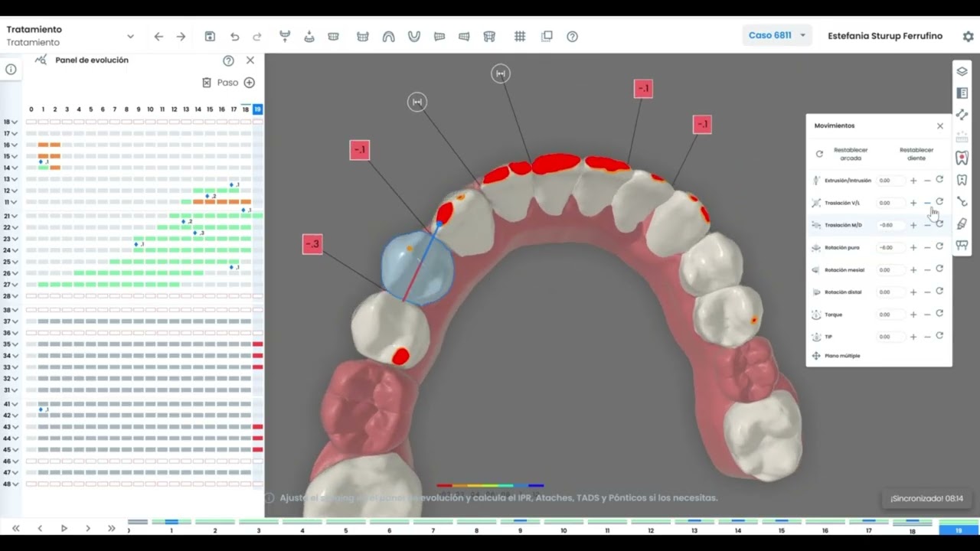
Task: Select the highlighted blue tooth
Action: (x=418, y=267)
